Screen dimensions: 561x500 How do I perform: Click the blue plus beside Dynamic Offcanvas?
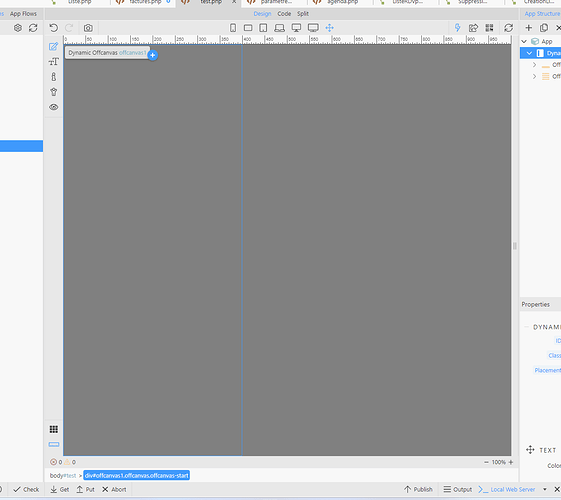(x=153, y=55)
